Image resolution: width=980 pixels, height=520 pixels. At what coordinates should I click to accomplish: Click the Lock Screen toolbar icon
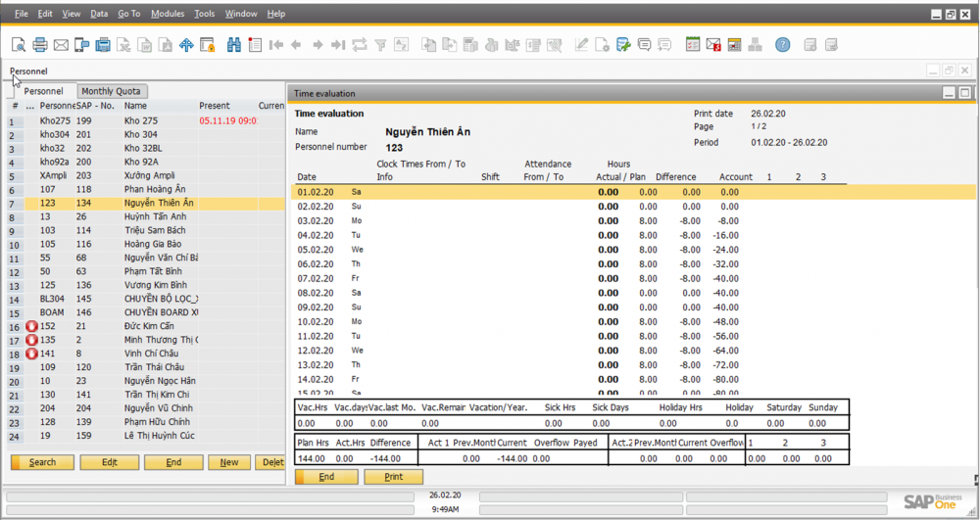point(208,45)
